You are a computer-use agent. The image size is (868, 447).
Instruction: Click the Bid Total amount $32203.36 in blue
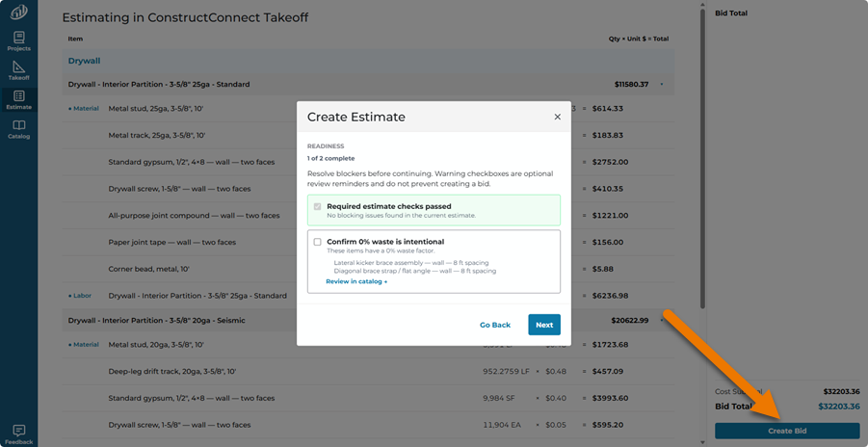(839, 407)
